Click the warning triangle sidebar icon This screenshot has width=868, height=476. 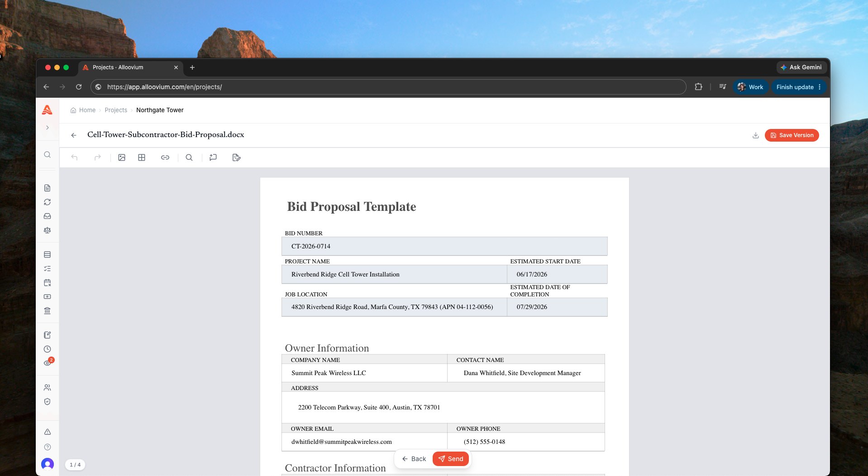[47, 432]
